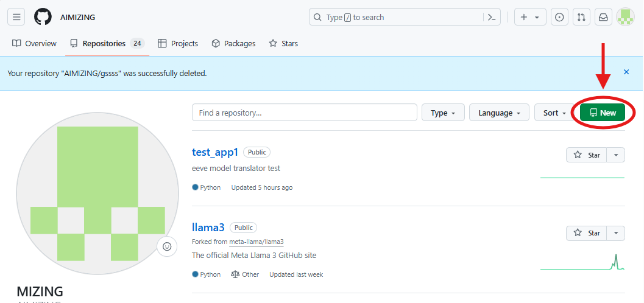Open the Sort dropdown
This screenshot has width=644, height=303.
click(554, 113)
